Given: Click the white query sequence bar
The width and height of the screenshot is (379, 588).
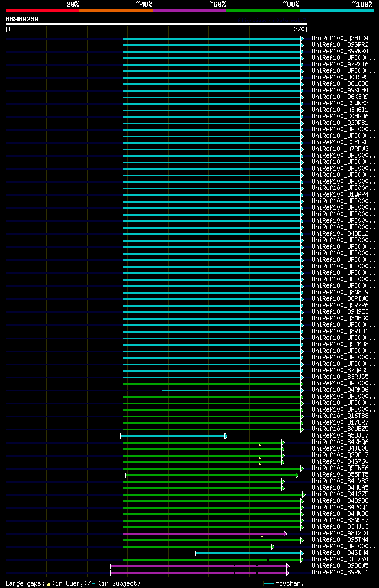Looking at the screenshot, I should 156,24.
